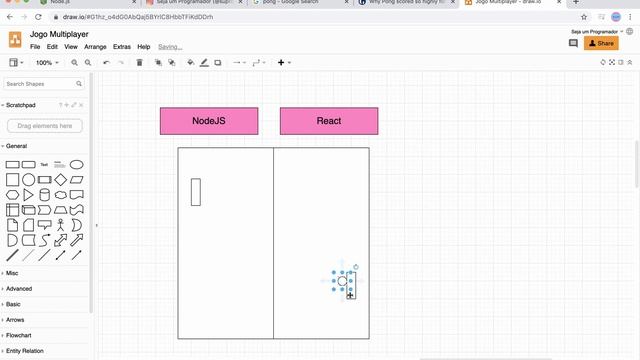Redo the last undone action
Image resolution: width=640 pixels, height=360 pixels.
click(x=120, y=62)
